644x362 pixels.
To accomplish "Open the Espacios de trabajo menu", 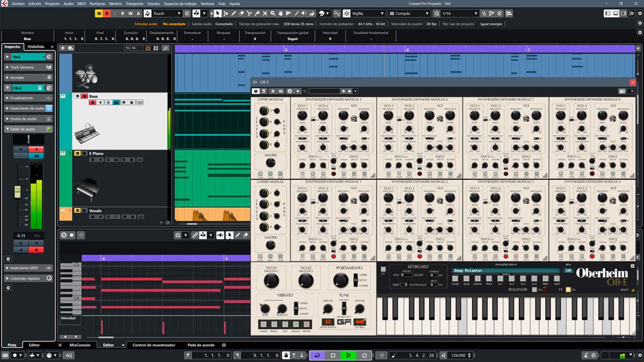I will coord(180,3).
